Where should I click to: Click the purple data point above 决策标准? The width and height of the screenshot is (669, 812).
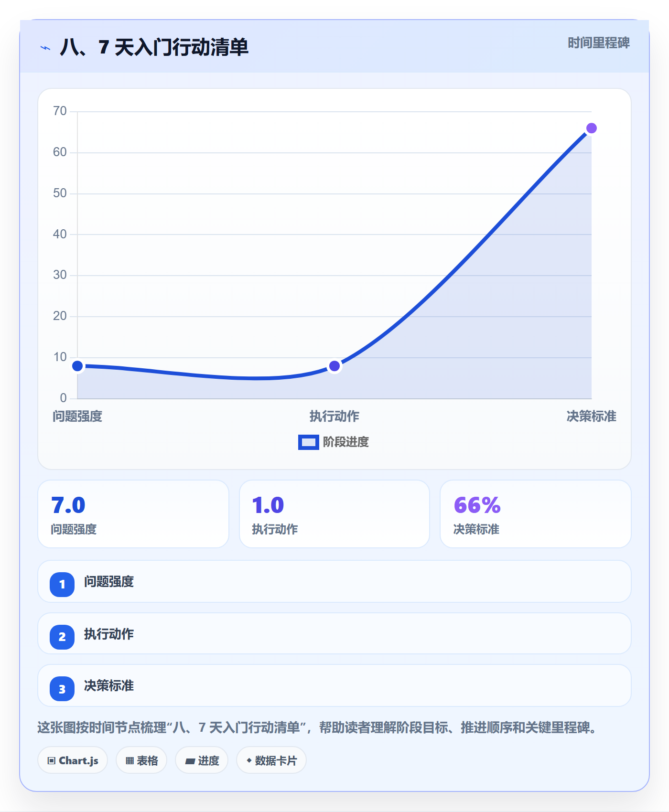click(592, 128)
